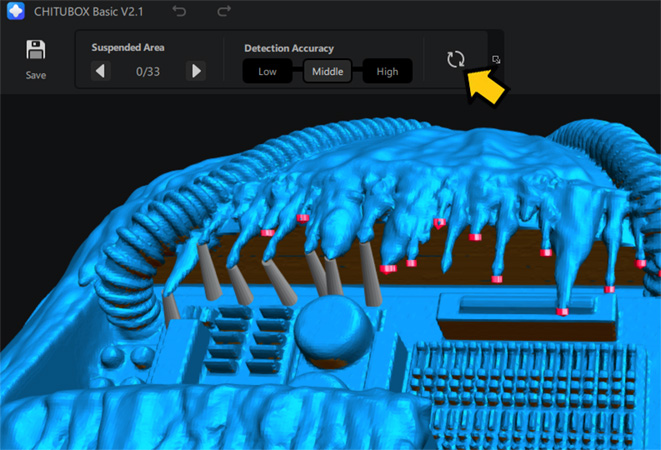Undo the last action
The width and height of the screenshot is (661, 450).
[179, 11]
